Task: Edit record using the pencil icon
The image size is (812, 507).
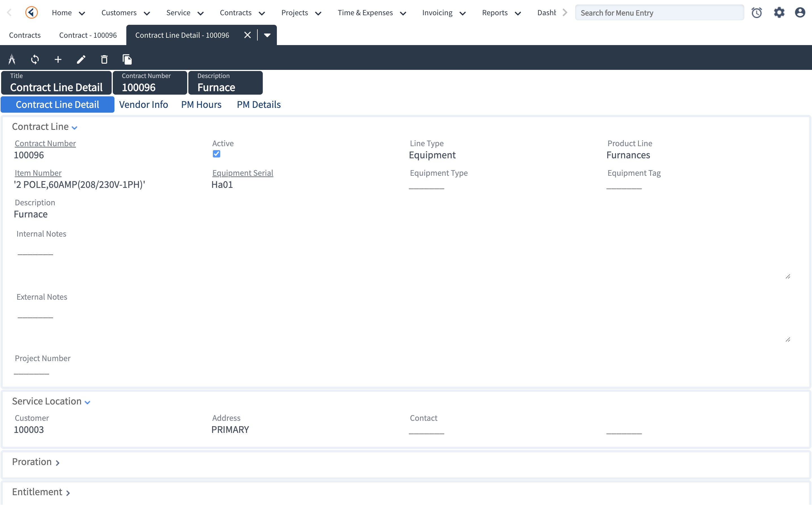Action: [81, 59]
